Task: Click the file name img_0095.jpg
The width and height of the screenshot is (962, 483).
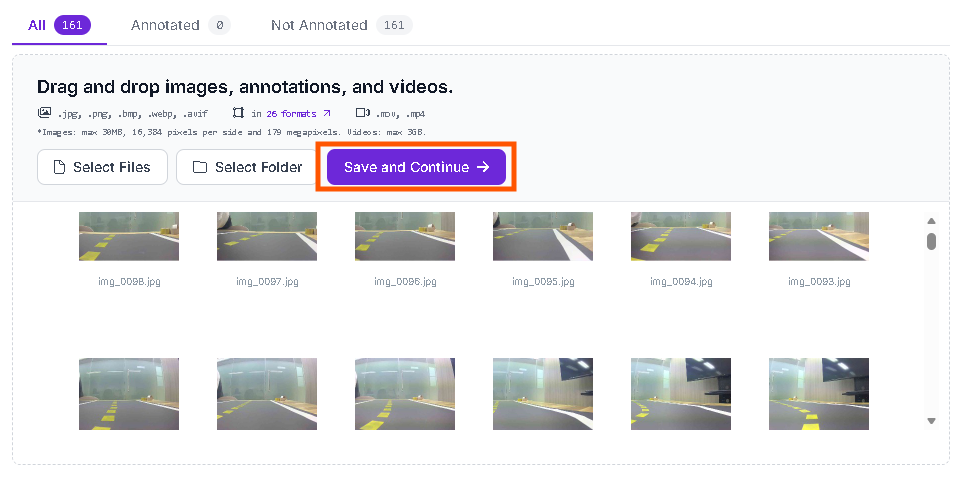Action: (543, 282)
